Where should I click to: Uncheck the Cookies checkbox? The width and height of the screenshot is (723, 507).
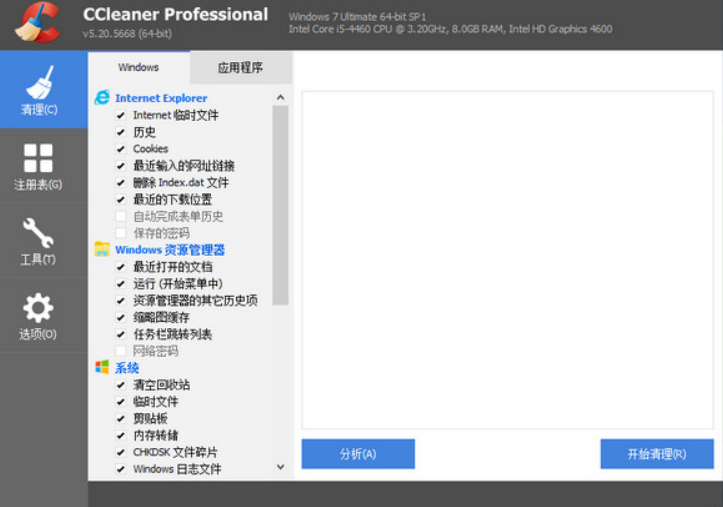pos(121,149)
